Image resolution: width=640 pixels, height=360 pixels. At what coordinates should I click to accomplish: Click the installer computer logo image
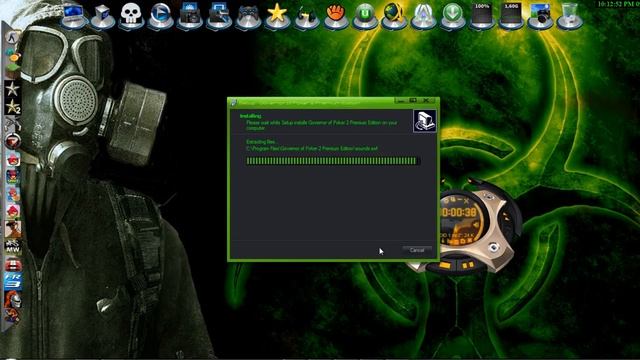pos(425,121)
